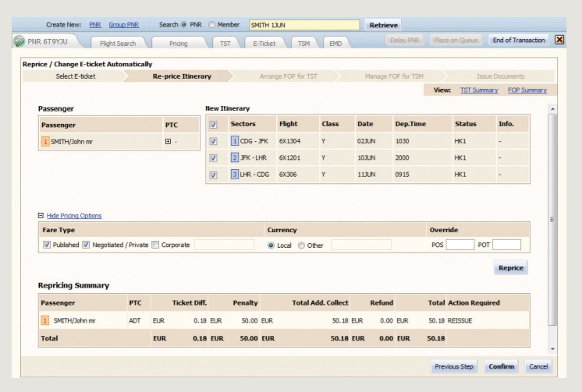The image size is (582, 392).
Task: Open the Pricing tab
Action: 179,44
